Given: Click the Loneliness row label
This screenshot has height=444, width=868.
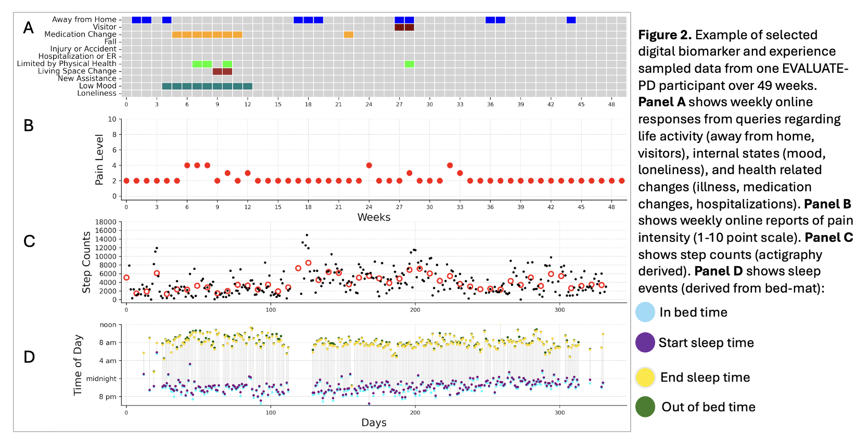Looking at the screenshot, I should click(97, 94).
